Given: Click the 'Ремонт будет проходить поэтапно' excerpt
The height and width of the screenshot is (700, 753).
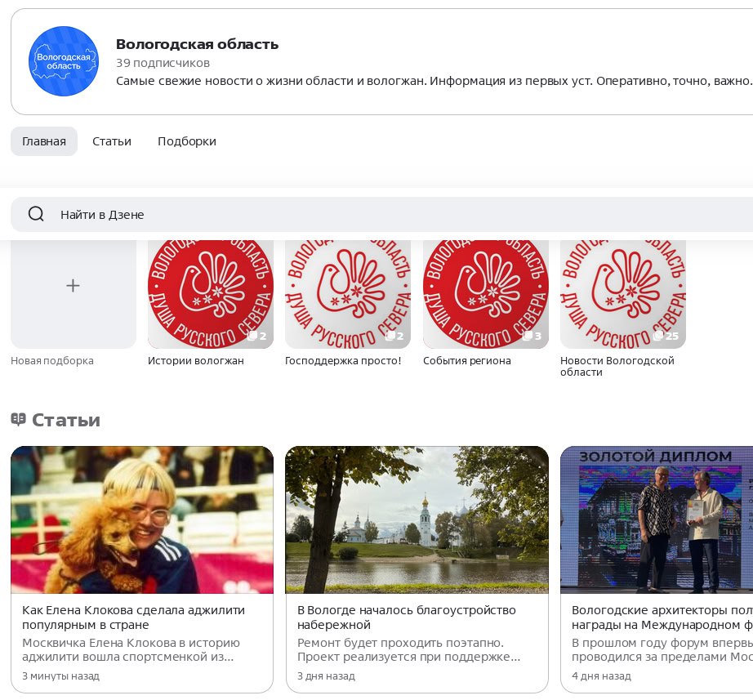Looking at the screenshot, I should [408, 649].
